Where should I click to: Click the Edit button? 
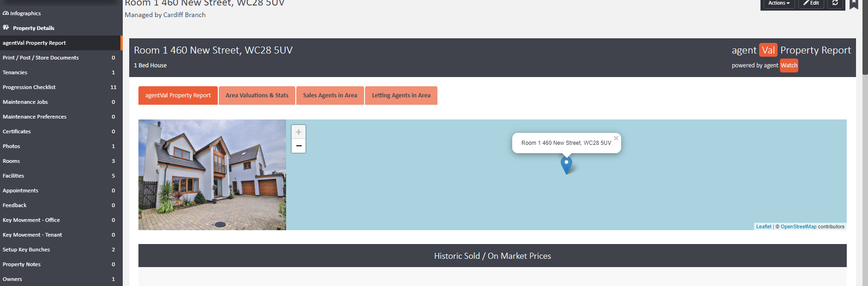pos(811,3)
